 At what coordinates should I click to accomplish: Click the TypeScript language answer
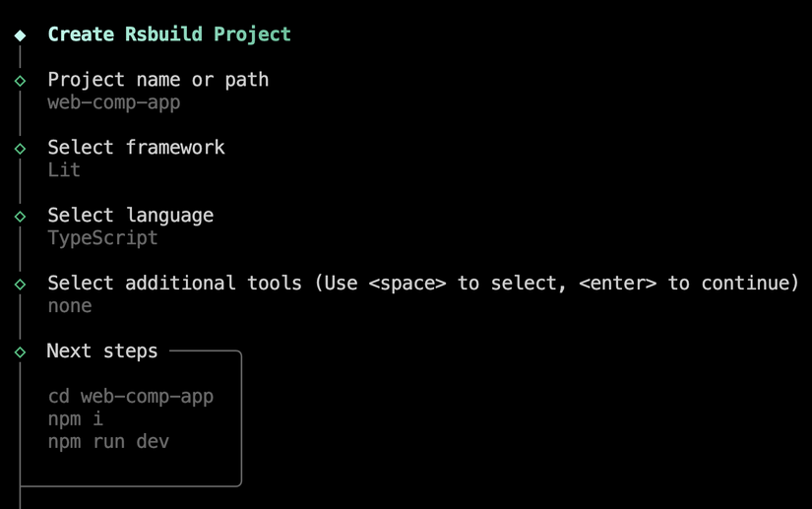tap(102, 238)
